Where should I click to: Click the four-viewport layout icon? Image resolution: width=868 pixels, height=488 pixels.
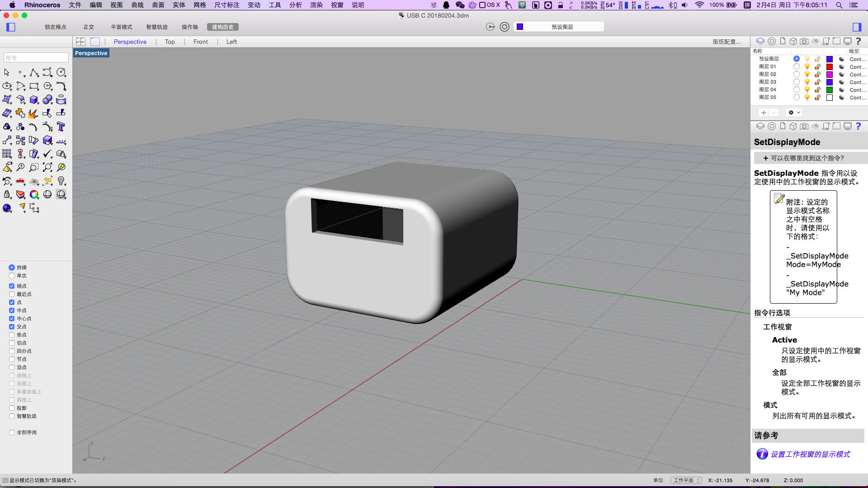pyautogui.click(x=80, y=42)
